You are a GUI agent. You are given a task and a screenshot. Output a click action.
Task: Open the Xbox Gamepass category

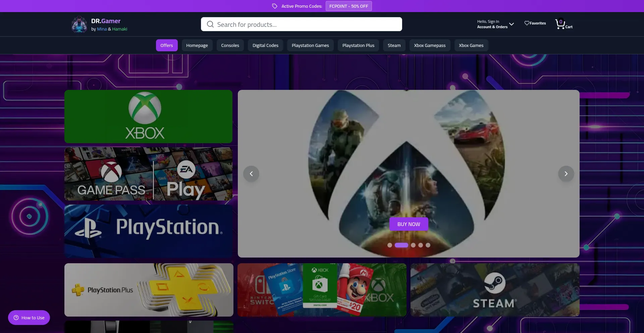click(430, 45)
